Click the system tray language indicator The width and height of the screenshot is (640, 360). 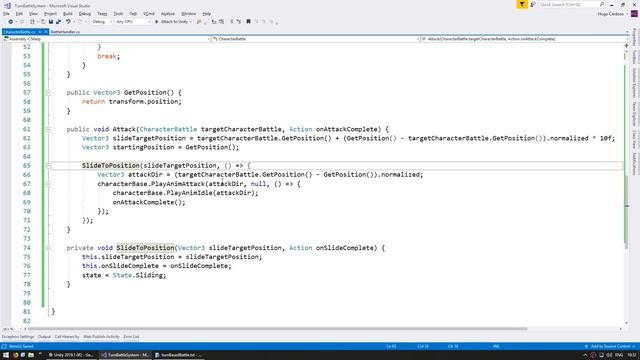619,355
